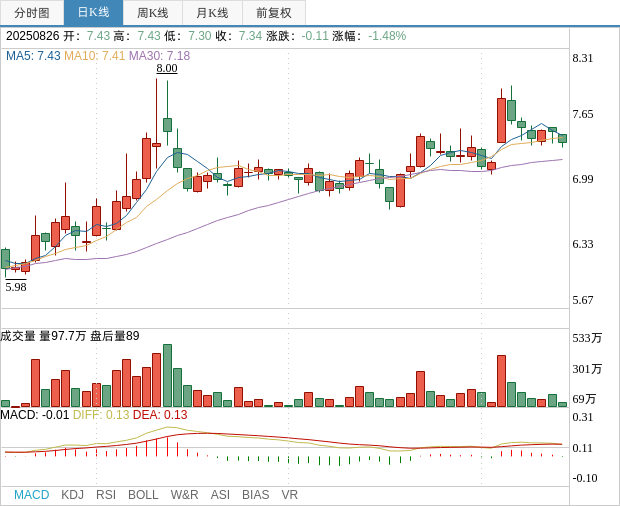The image size is (620, 506).
Task: Click the 69万 volume axis label
Action: point(584,399)
